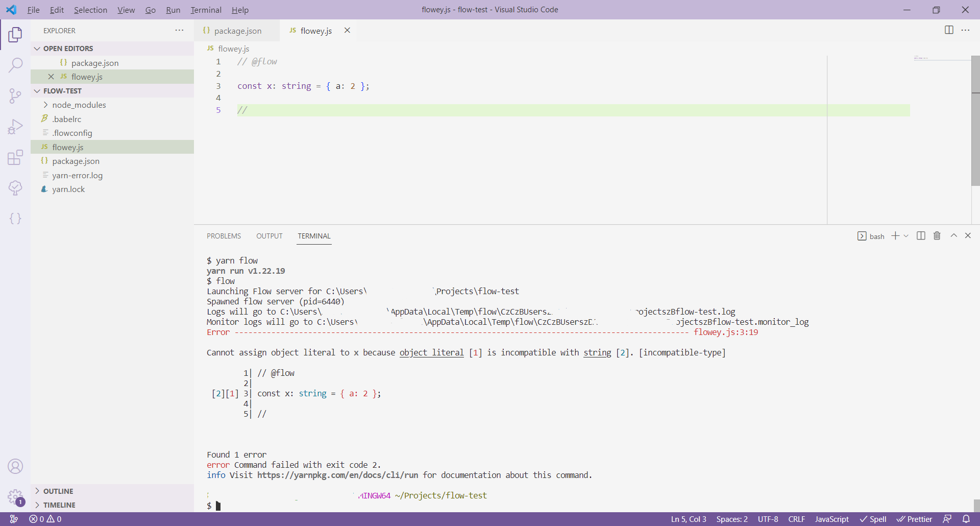Open a new terminal with the plus icon
The height and width of the screenshot is (526, 980).
(x=895, y=235)
